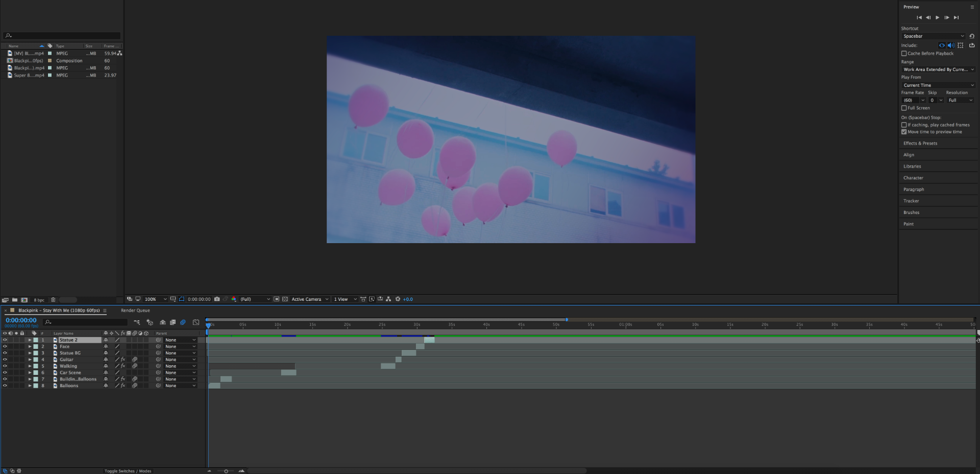The image size is (980, 474).
Task: Step back one frame in Preview
Action: [928, 17]
